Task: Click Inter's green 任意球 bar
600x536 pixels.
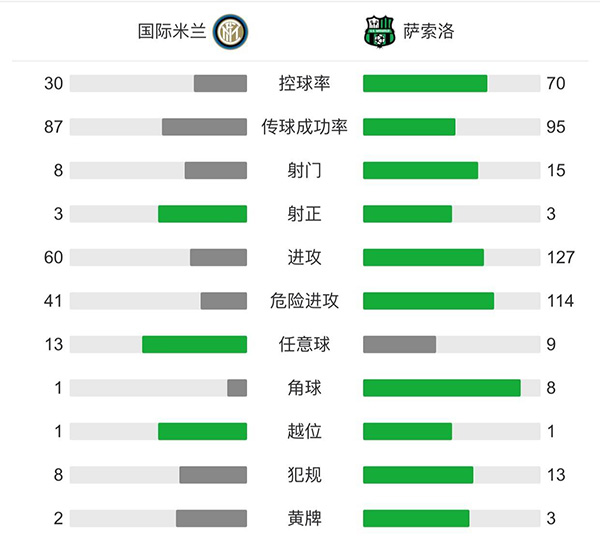Action: [194, 344]
